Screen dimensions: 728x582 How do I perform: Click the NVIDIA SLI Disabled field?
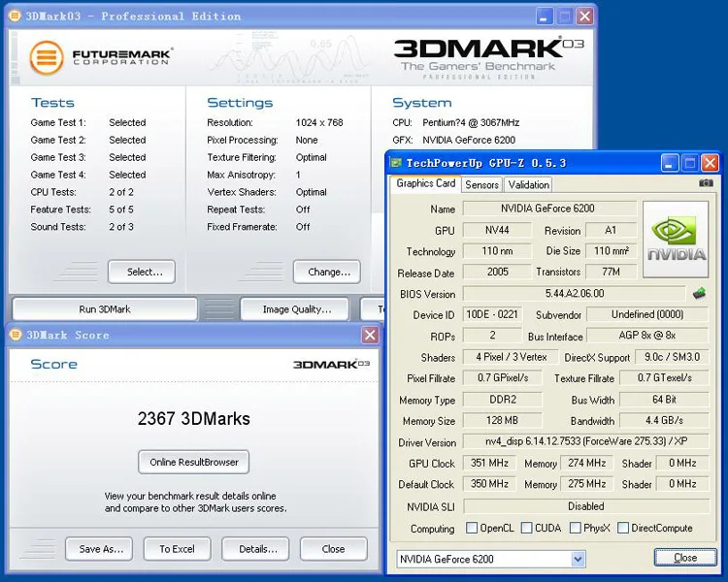pos(586,506)
